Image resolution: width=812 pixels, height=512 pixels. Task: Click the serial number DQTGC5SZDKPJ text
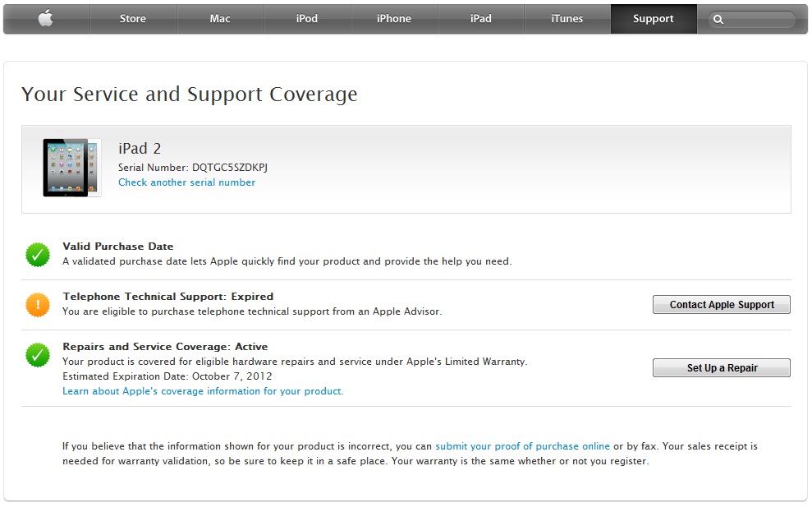(x=230, y=168)
